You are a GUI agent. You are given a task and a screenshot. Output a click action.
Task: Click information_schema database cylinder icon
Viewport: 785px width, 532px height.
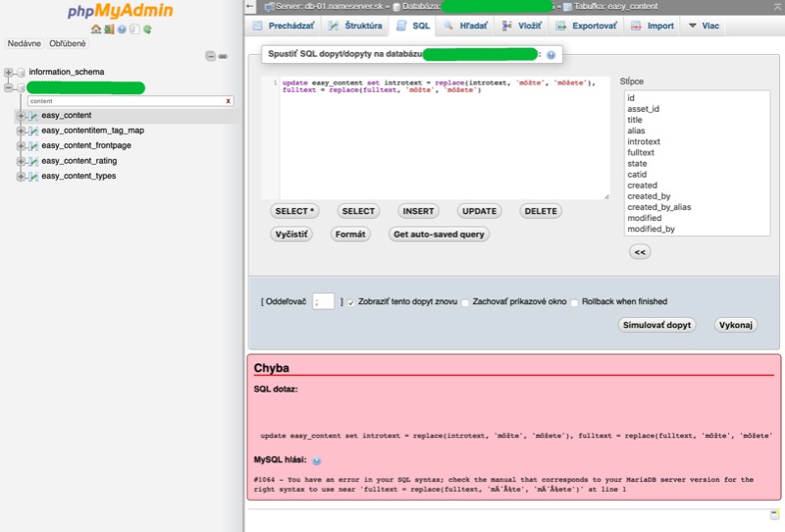[x=21, y=72]
